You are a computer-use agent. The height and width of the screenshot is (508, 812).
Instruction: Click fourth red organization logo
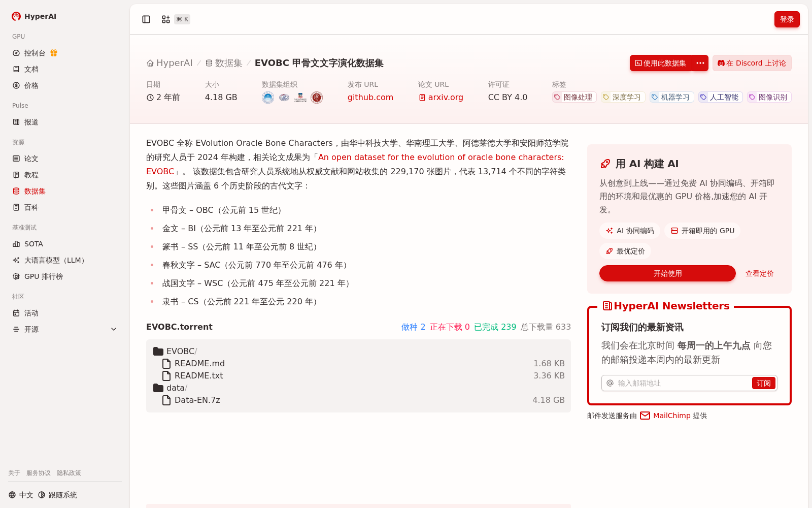pos(317,98)
